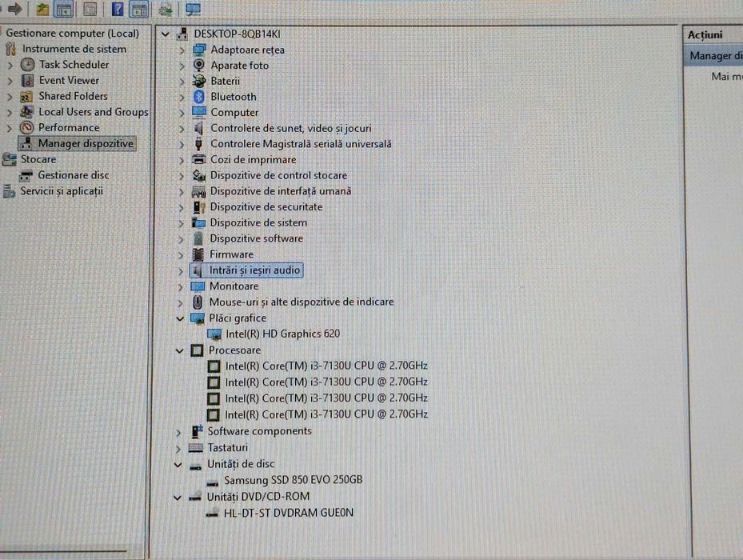The width and height of the screenshot is (743, 560).
Task: Click the Mouse-uri category mouse icon
Action: 198,302
